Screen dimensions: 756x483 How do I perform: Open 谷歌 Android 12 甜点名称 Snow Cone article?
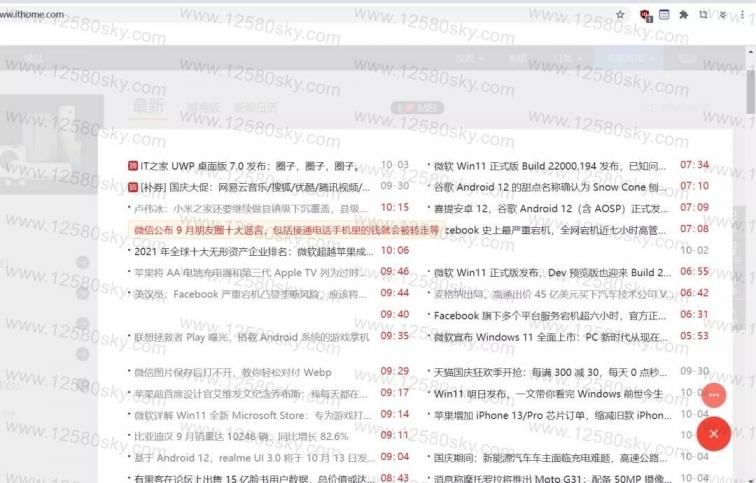click(550, 187)
